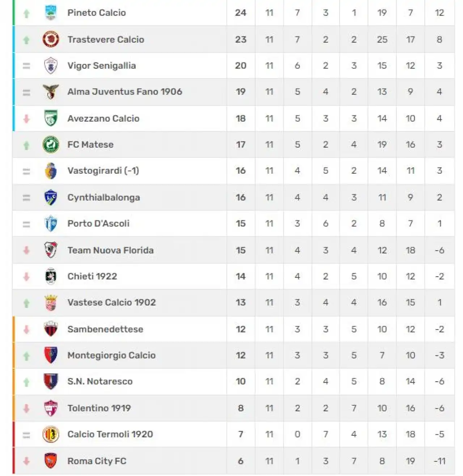Select the Calcio Termoli 1920 yellow-red crest
This screenshot has height=476, width=463.
tap(51, 434)
